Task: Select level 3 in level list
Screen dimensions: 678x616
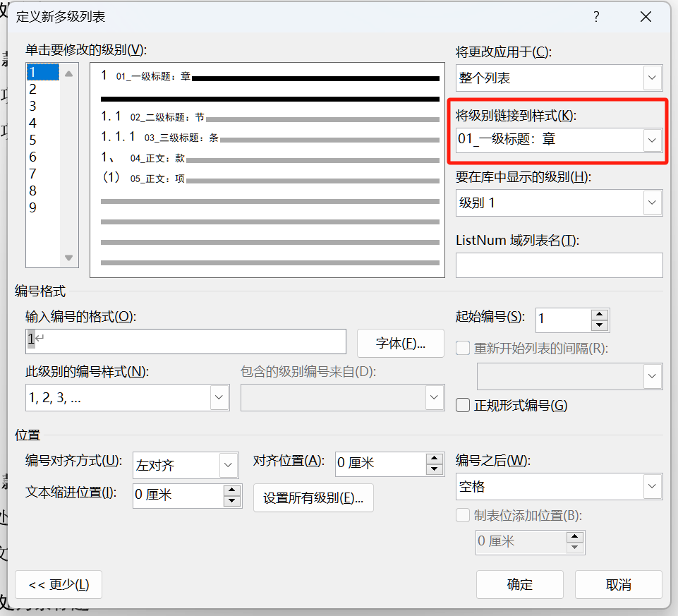Action: click(x=42, y=106)
